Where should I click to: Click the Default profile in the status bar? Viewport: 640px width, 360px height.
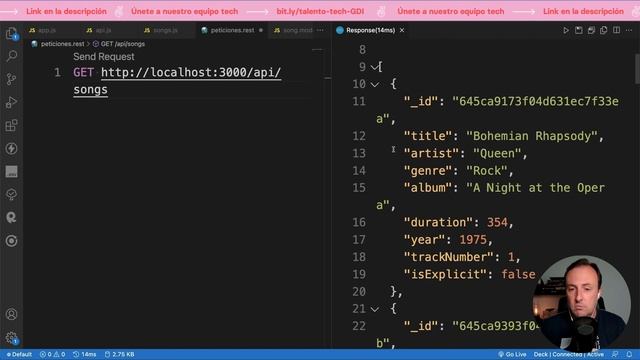[x=19, y=354]
